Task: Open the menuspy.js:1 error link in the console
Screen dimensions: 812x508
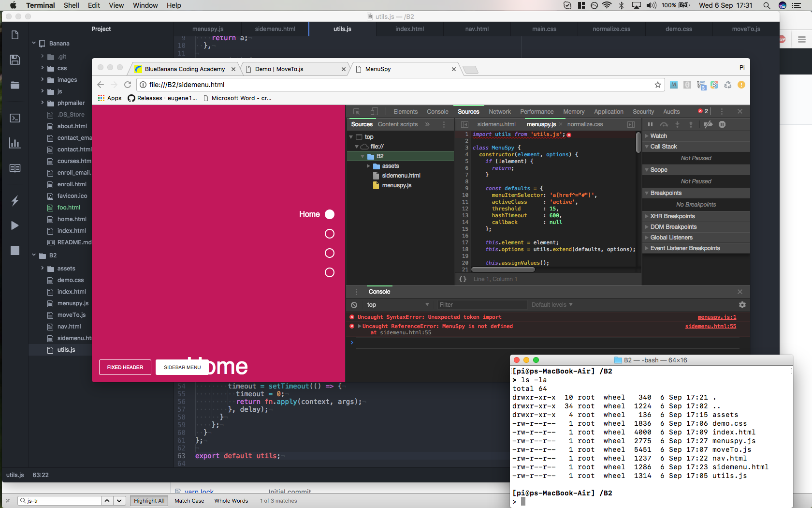Action: click(x=717, y=317)
